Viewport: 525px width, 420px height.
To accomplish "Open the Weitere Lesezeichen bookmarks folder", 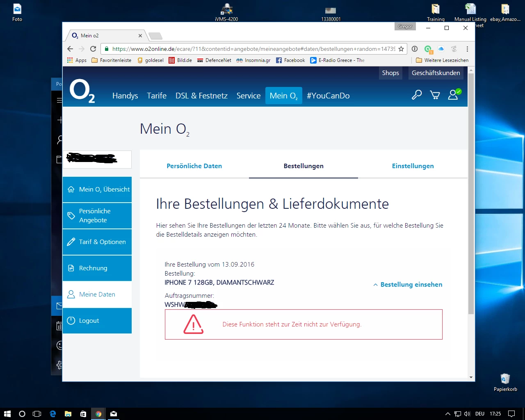I will [442, 60].
